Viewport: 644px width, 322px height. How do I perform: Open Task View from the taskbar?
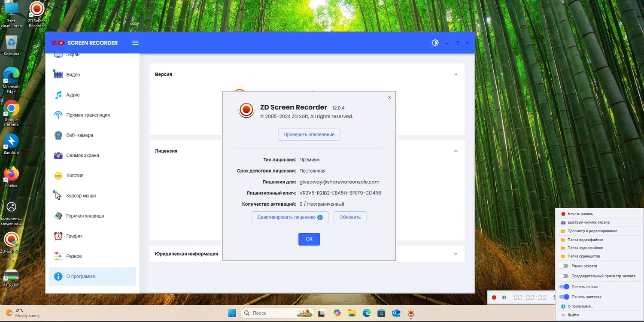[322, 313]
